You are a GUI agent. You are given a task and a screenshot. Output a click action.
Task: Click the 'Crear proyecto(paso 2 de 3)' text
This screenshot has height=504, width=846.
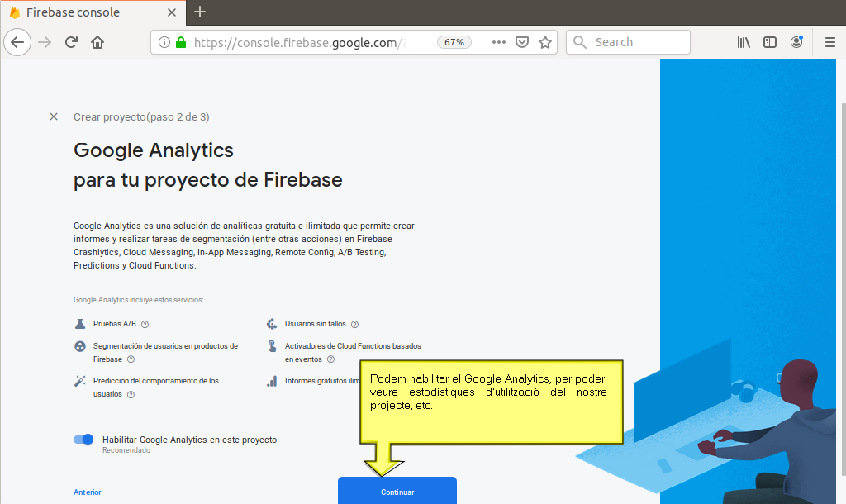click(x=141, y=117)
